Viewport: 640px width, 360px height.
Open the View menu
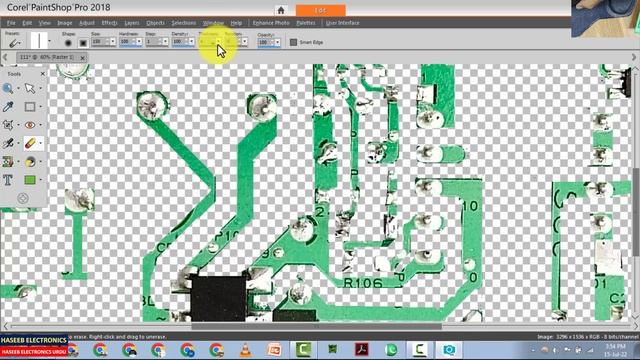pos(44,23)
